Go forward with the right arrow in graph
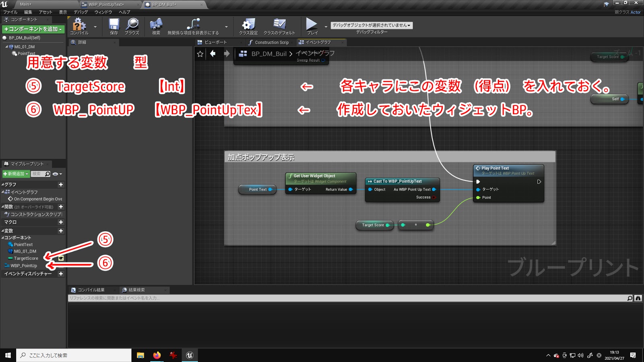This screenshot has height=362, width=644. pos(227,53)
